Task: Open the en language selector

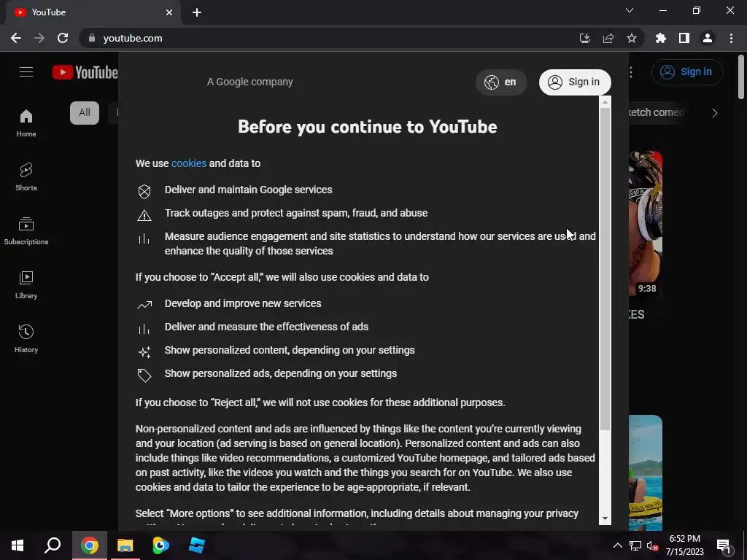Action: [x=500, y=82]
